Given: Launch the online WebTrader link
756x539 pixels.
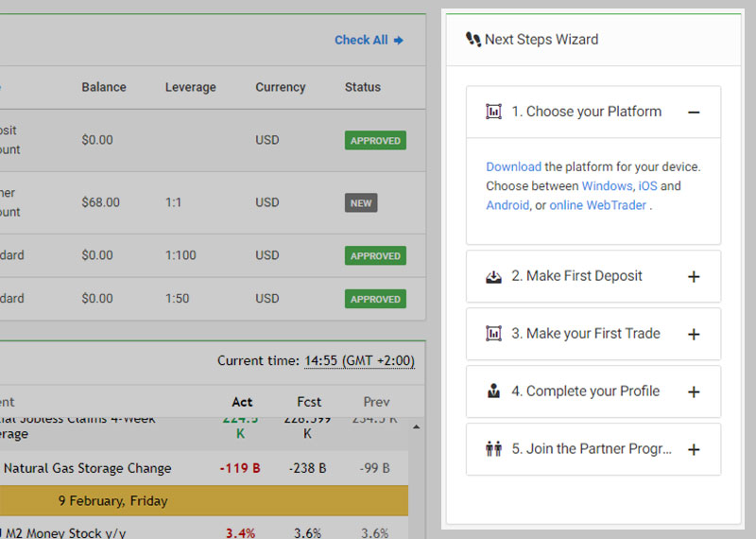Looking at the screenshot, I should [x=597, y=205].
